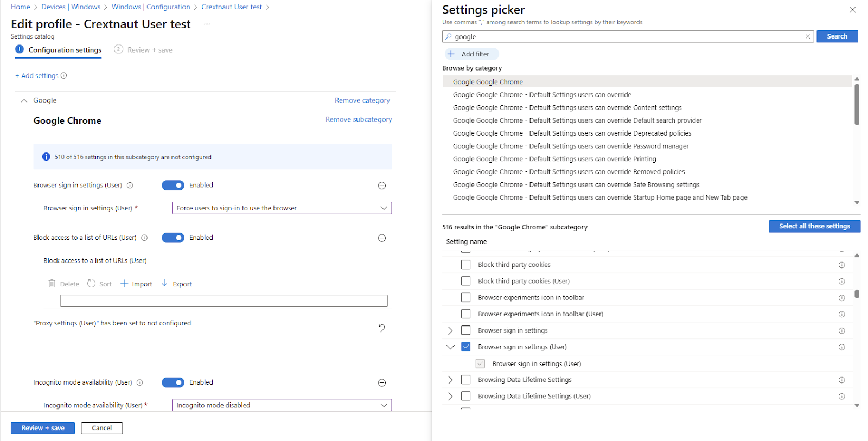
Task: Open the Force users to sign-in dropdown
Action: point(282,208)
